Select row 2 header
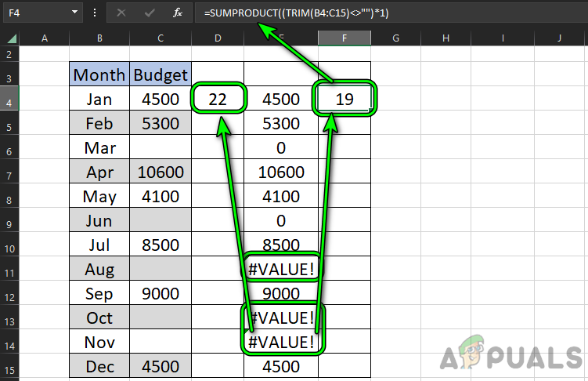The height and width of the screenshot is (381, 588). 9,54
